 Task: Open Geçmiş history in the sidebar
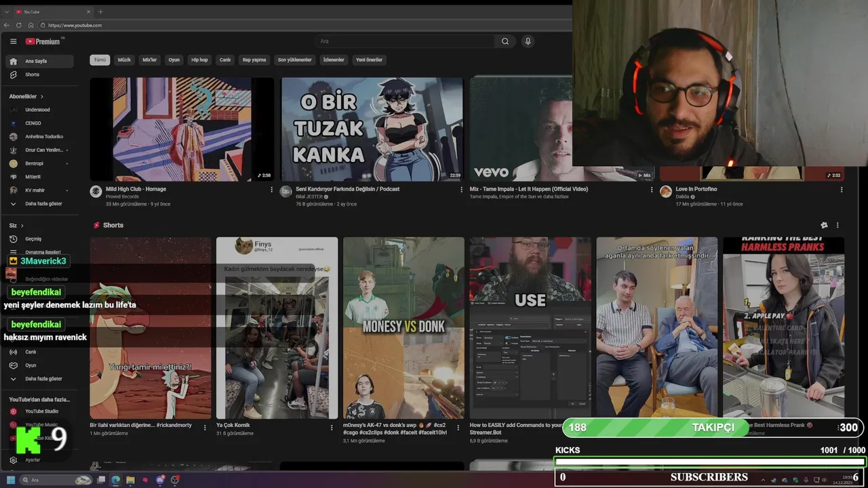point(39,239)
